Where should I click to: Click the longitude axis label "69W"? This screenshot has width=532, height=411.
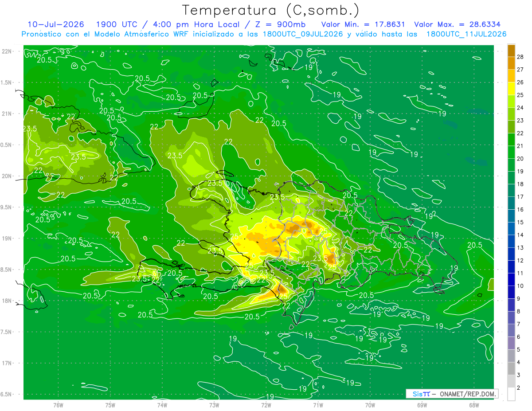pyautogui.click(x=422, y=405)
